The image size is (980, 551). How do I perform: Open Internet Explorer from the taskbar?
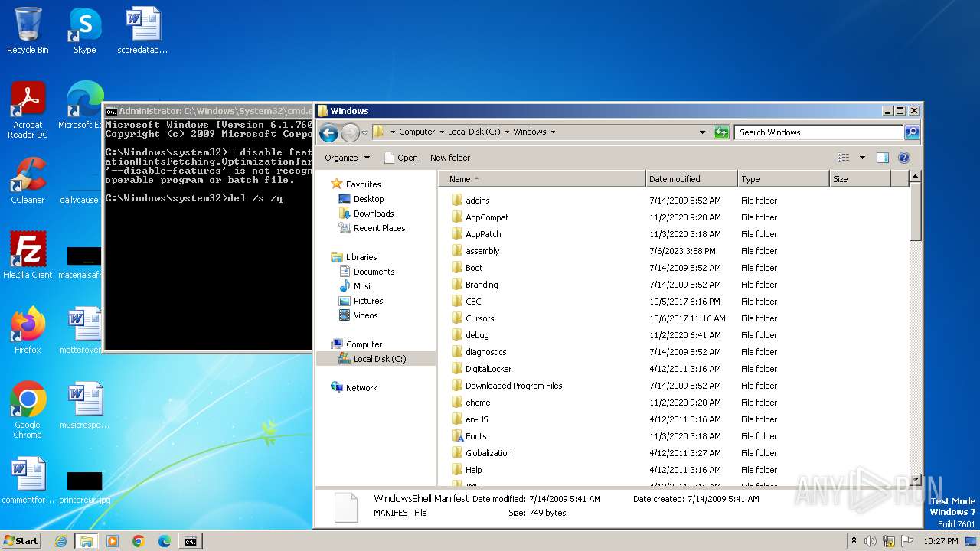[60, 541]
